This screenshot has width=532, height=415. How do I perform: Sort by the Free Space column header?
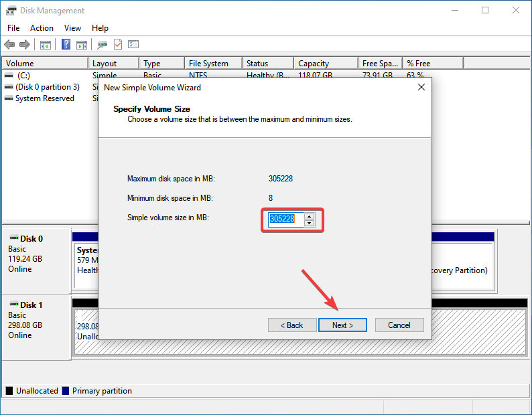pyautogui.click(x=381, y=64)
